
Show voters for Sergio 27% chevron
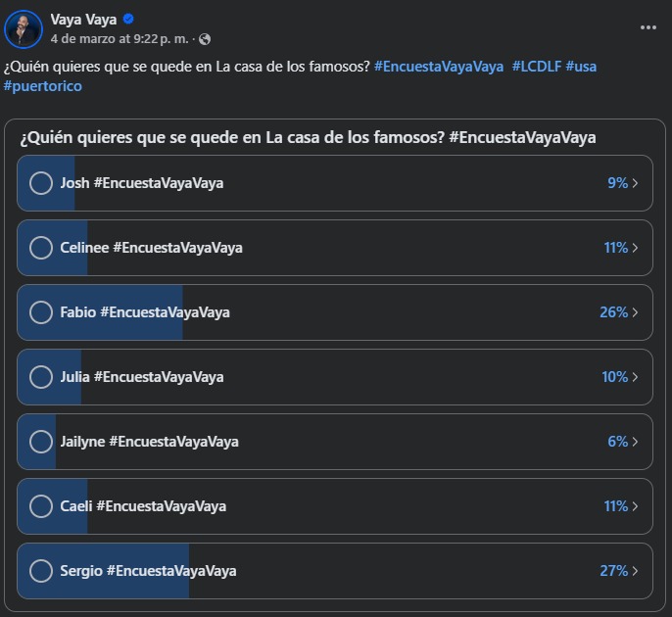coord(636,571)
